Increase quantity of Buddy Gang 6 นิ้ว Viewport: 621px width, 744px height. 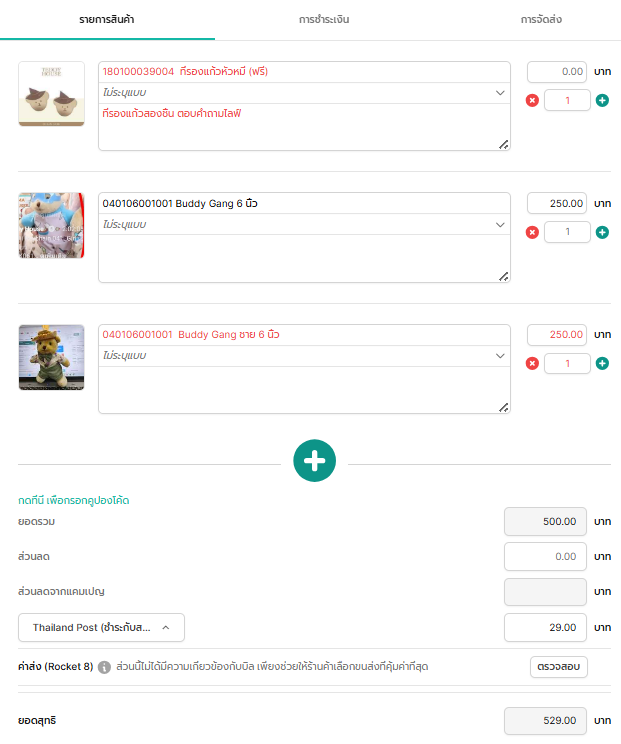coord(602,232)
